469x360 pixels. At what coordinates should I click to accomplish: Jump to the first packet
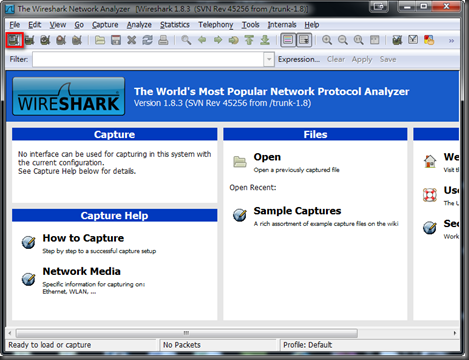(249, 40)
